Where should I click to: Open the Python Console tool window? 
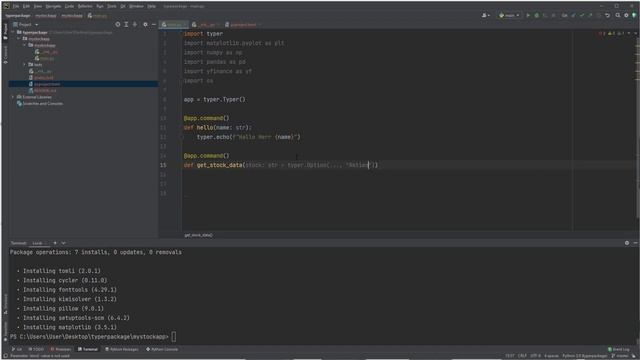[162, 349]
